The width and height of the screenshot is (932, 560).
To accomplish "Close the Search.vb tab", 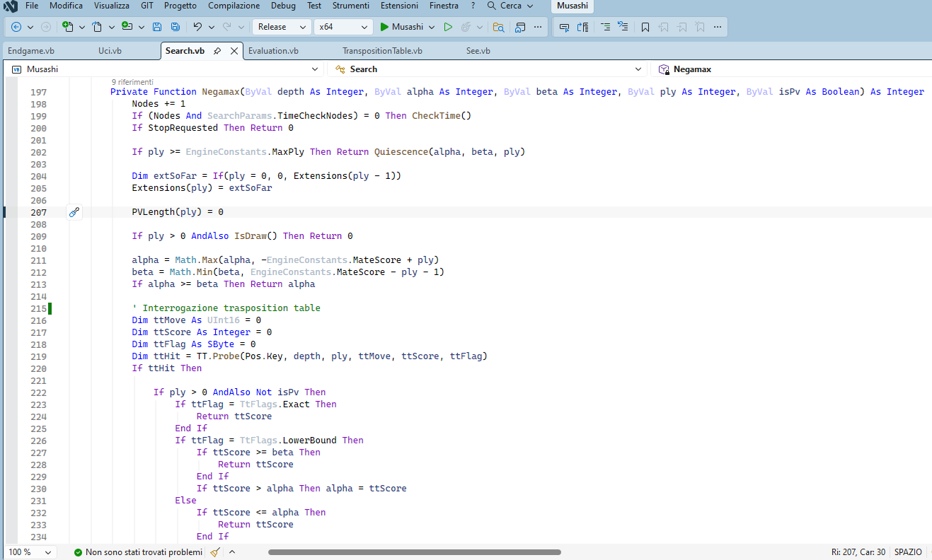I will pyautogui.click(x=234, y=51).
